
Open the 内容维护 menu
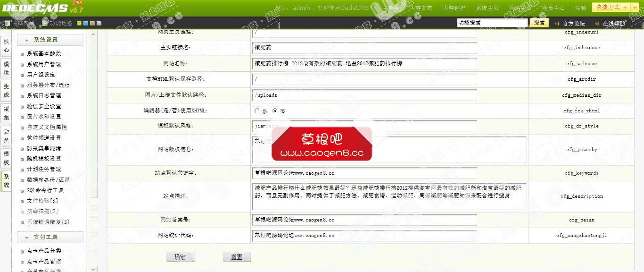(x=454, y=8)
